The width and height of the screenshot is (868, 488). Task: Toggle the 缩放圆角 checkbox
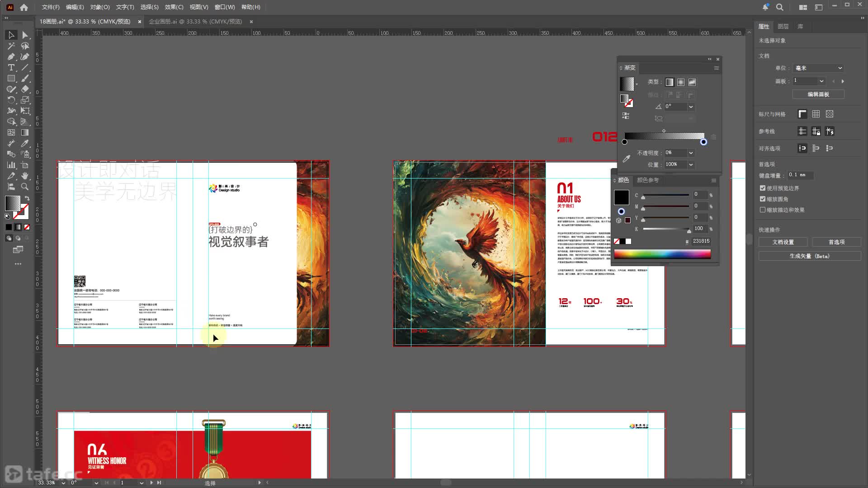coord(763,199)
